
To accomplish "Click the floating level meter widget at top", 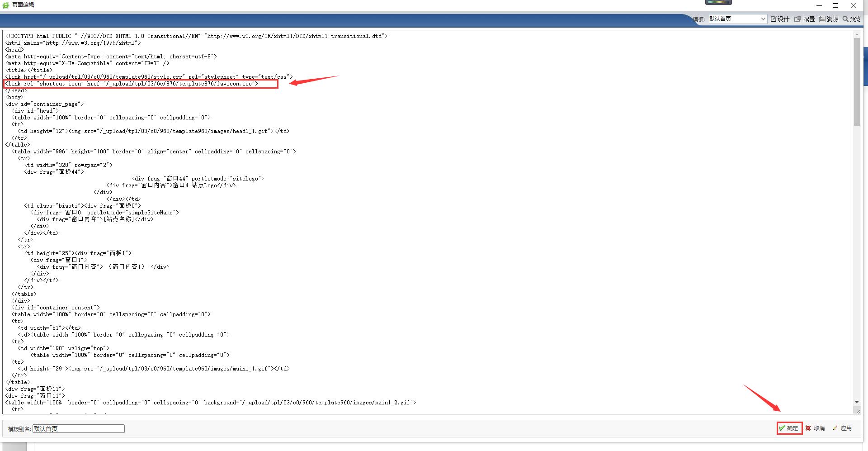I will (x=718, y=2).
